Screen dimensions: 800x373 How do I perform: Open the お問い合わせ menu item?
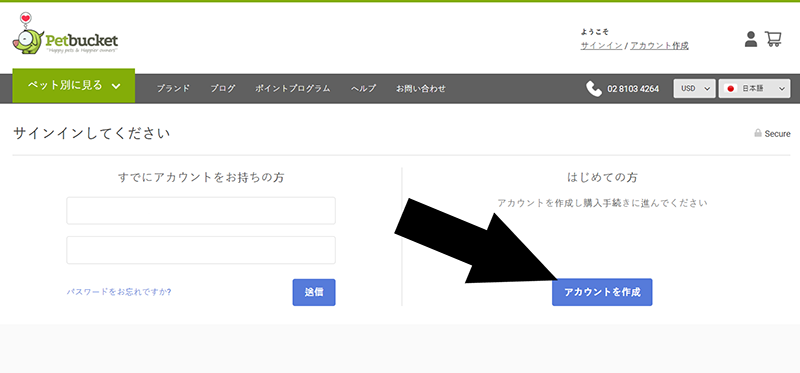pyautogui.click(x=421, y=88)
